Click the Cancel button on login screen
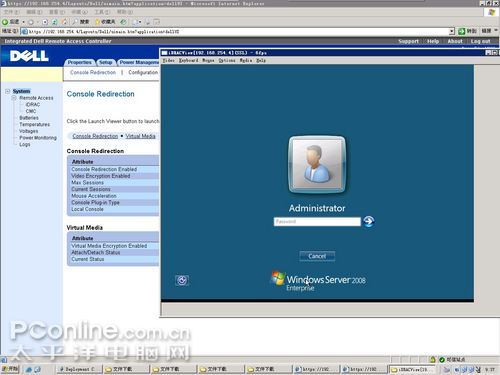 [x=317, y=256]
